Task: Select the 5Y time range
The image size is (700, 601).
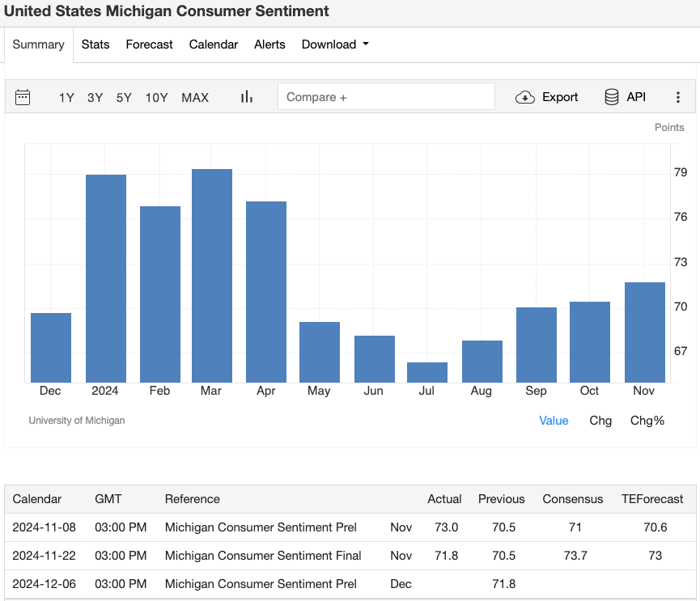Action: (x=123, y=97)
